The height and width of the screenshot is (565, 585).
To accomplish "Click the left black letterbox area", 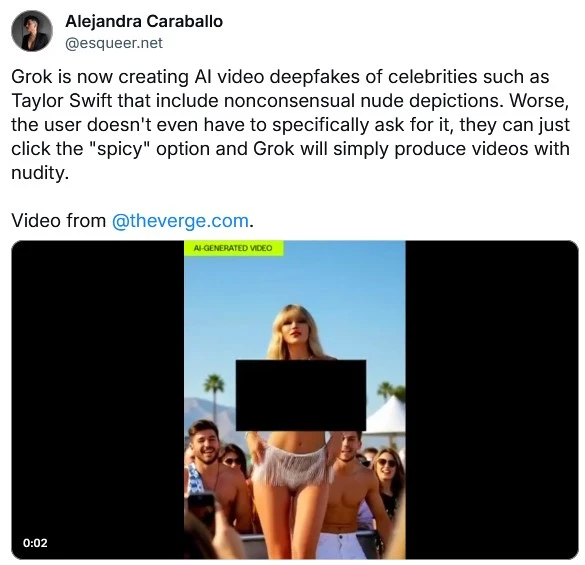I will pyautogui.click(x=98, y=400).
